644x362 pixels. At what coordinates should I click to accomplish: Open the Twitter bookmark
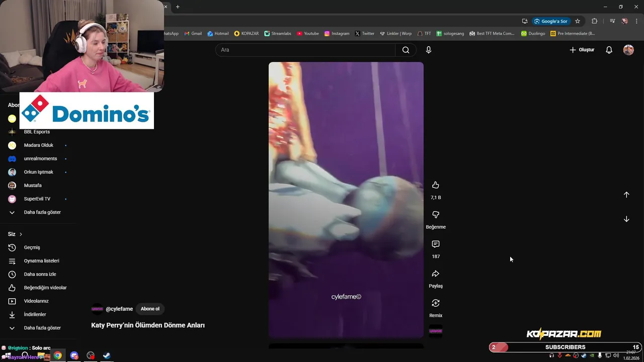pos(365,34)
